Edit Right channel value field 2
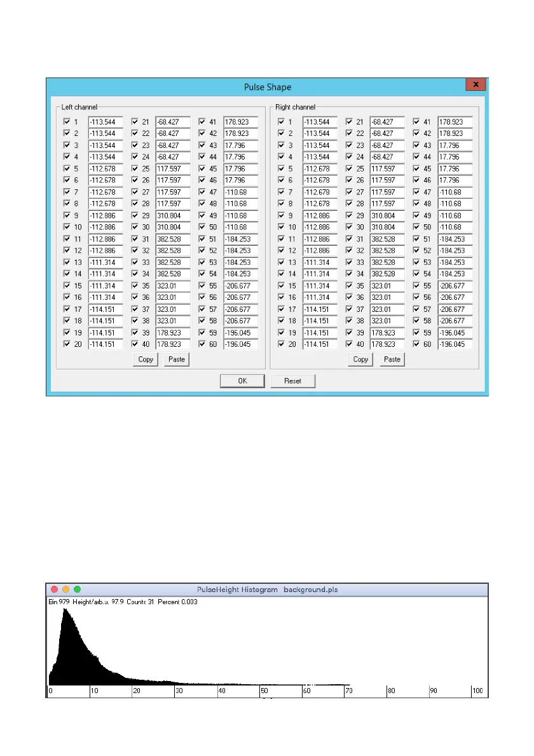 tap(320, 133)
